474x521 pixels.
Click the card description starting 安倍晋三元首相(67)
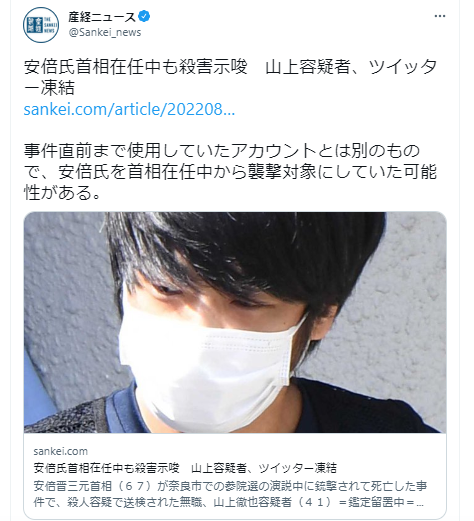(x=230, y=486)
